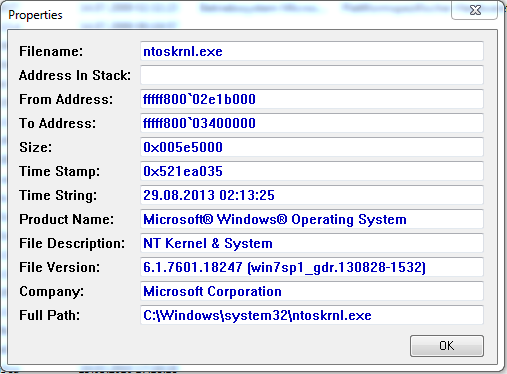
Task: Click the 'File Description:' label
Action: [72, 244]
